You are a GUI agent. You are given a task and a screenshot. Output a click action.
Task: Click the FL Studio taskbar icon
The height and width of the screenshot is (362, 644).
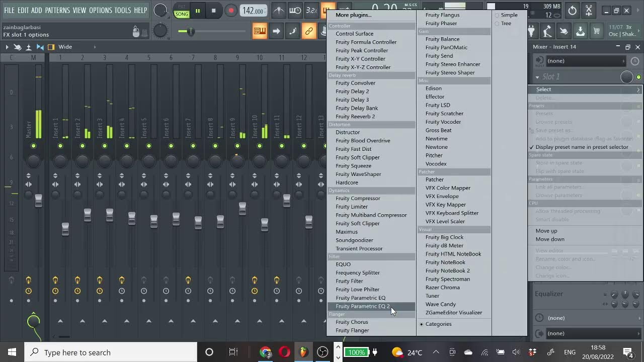303,352
